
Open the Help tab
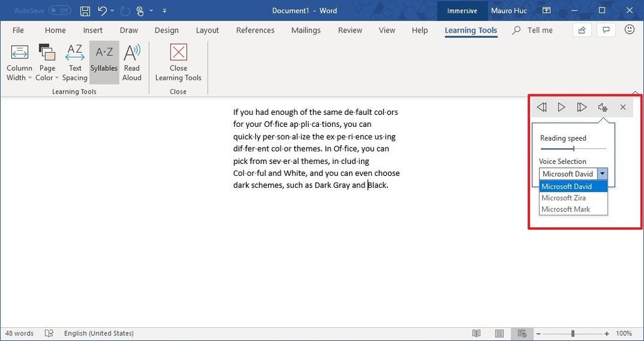click(x=419, y=30)
